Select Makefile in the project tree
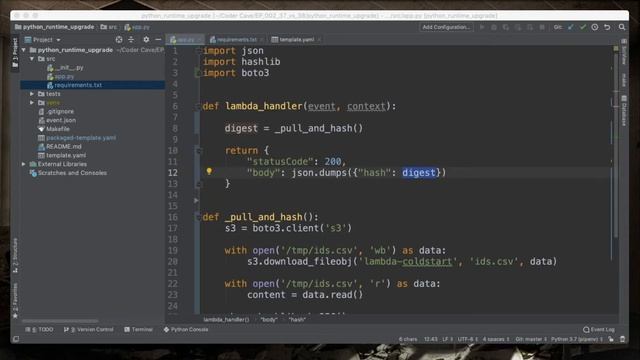This screenshot has height=360, width=640. 54,129
